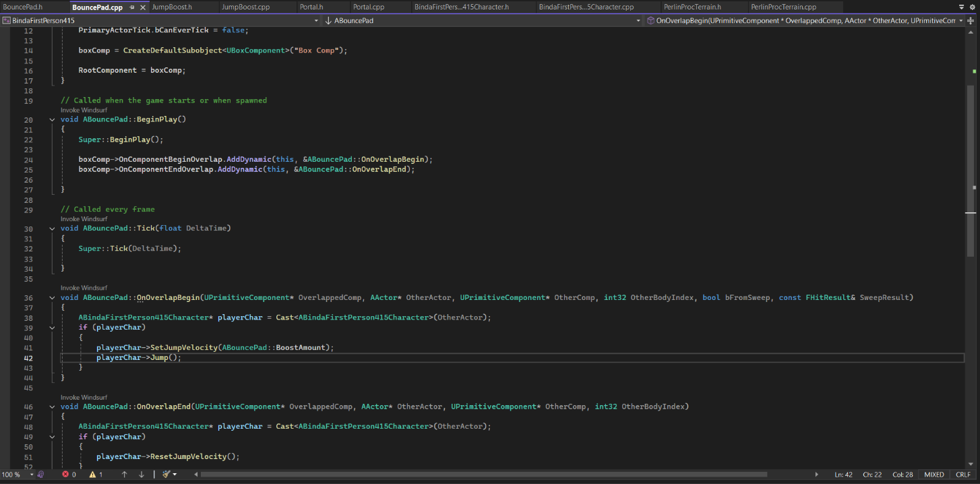Click Invoke Windsurf link above OnOverlapEnd
This screenshot has height=484, width=980.
pyautogui.click(x=84, y=398)
